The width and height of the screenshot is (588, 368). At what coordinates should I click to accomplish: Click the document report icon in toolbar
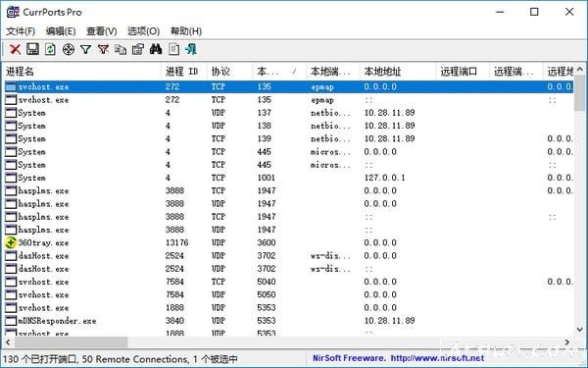(173, 49)
